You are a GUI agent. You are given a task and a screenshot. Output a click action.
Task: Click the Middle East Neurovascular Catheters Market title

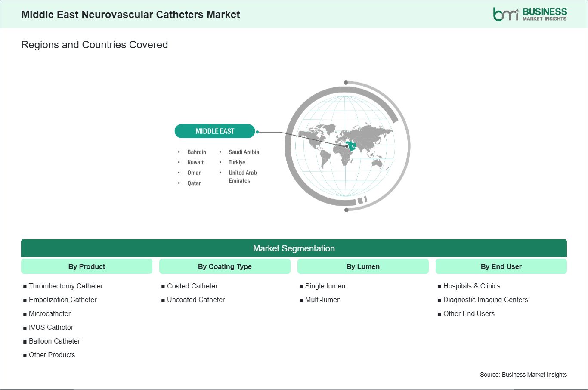130,15
